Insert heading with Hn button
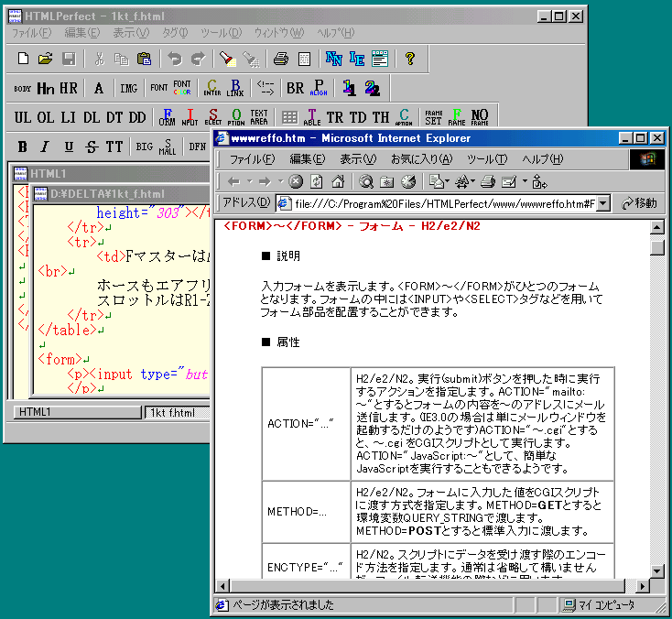The image size is (672, 619). click(x=46, y=88)
